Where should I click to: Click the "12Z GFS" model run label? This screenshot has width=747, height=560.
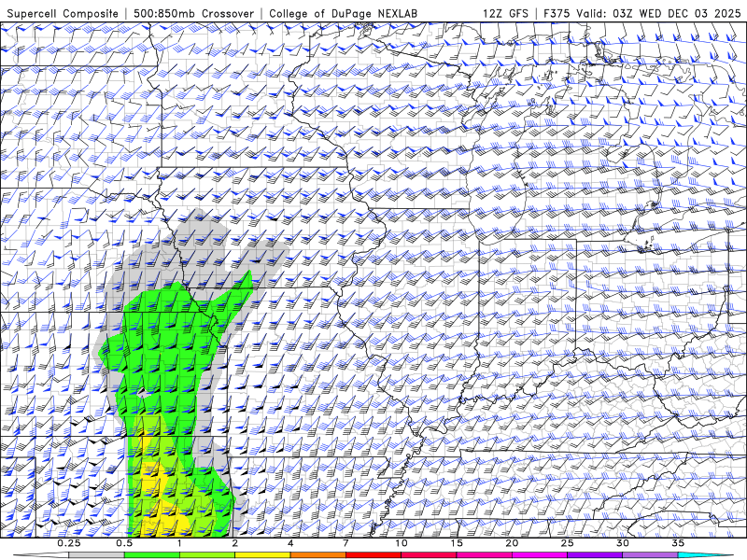pos(505,13)
